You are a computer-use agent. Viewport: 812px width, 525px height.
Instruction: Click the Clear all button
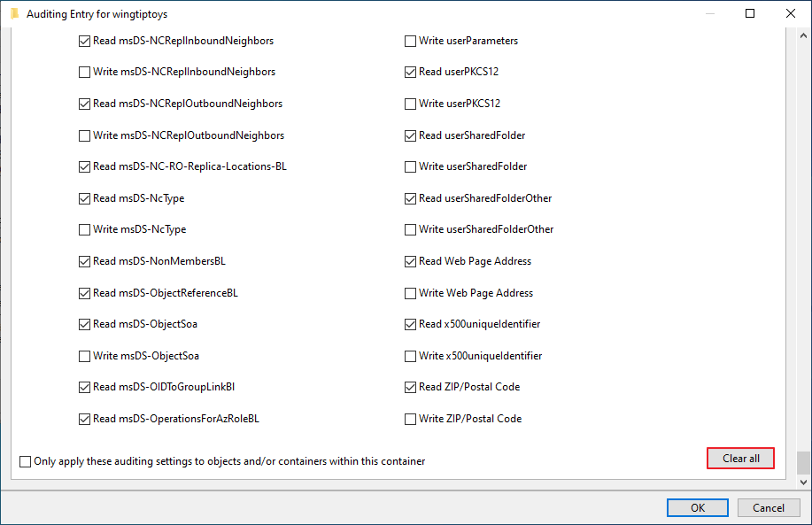pyautogui.click(x=740, y=459)
